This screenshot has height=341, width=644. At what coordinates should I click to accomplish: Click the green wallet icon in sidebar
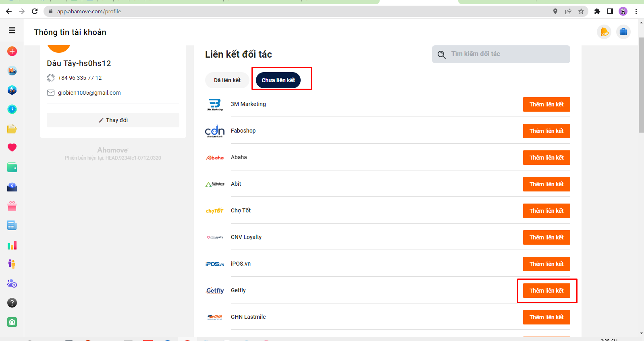tap(12, 167)
